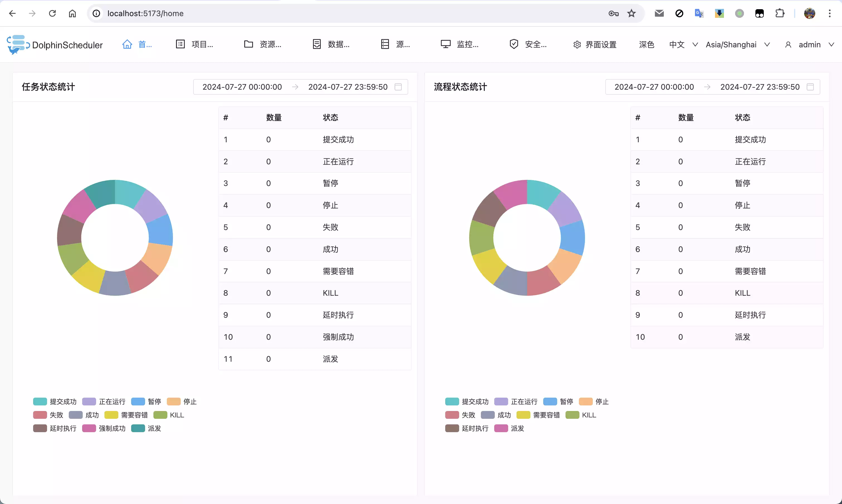842x504 pixels.
Task: Click the DolphinScheduler logo
Action: coord(55,45)
